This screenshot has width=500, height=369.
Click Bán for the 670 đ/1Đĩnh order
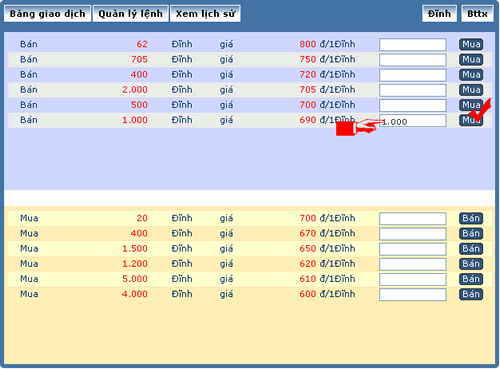point(471,234)
